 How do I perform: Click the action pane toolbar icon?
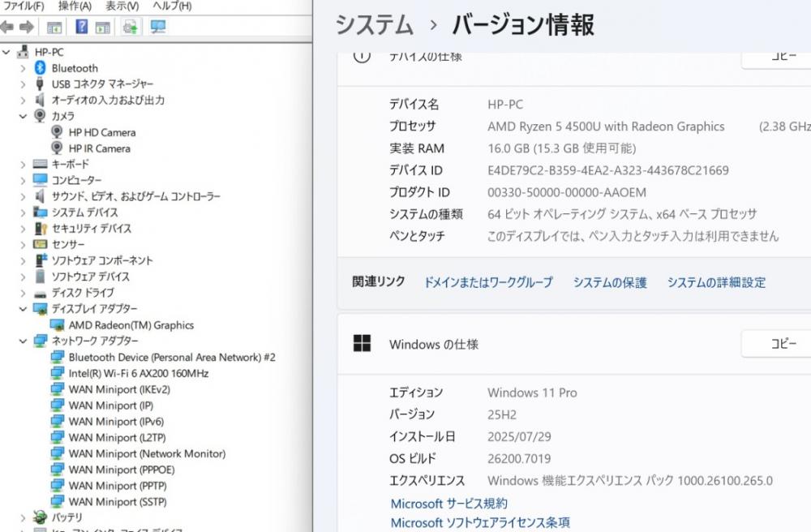point(103,28)
